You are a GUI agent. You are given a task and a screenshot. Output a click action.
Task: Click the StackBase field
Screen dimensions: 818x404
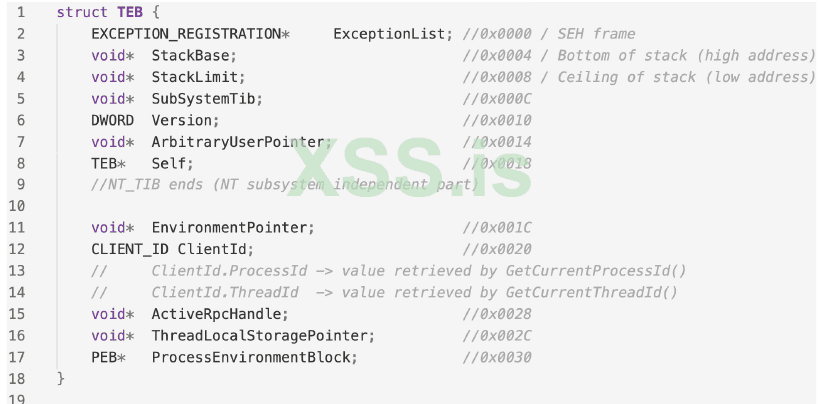click(x=192, y=56)
